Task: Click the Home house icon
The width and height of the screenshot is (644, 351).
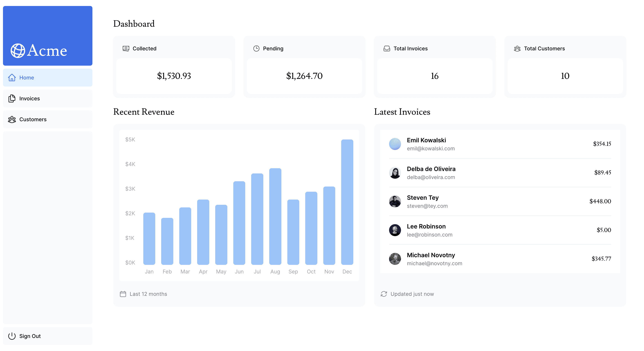Action: pyautogui.click(x=12, y=78)
